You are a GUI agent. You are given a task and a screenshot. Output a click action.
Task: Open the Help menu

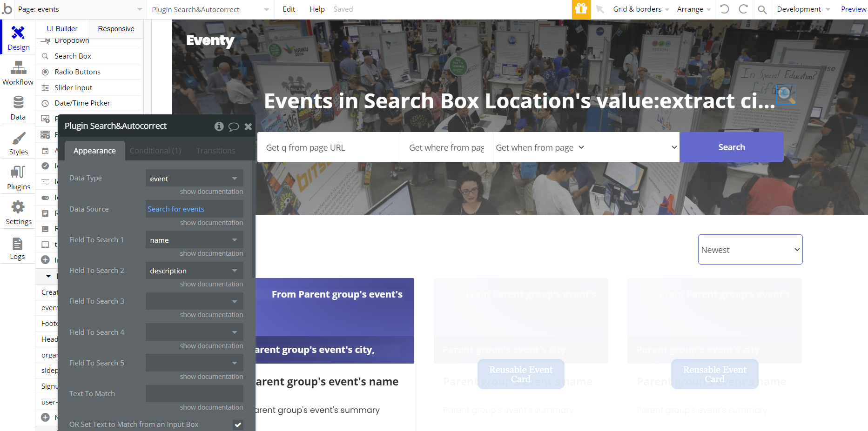pos(317,9)
